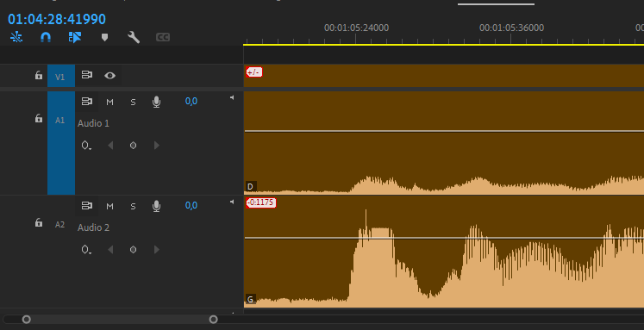Toggle Linked Selection icon
The width and height of the screenshot is (644, 330).
coord(75,37)
